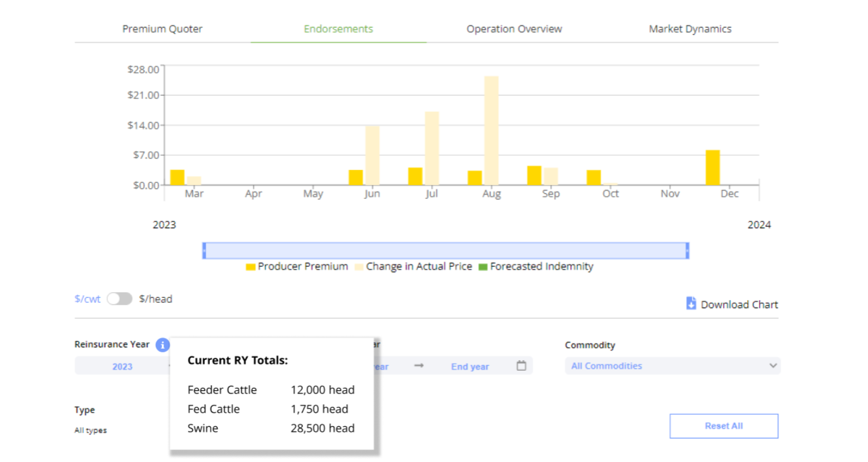
Task: Toggle Change in Actual Price legend swatch
Action: click(359, 267)
